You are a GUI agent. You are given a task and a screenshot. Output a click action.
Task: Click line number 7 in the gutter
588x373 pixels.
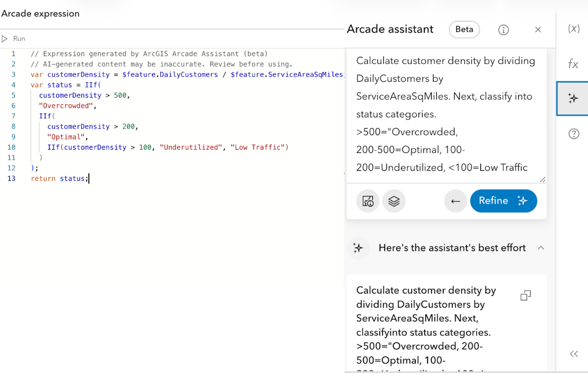13,116
